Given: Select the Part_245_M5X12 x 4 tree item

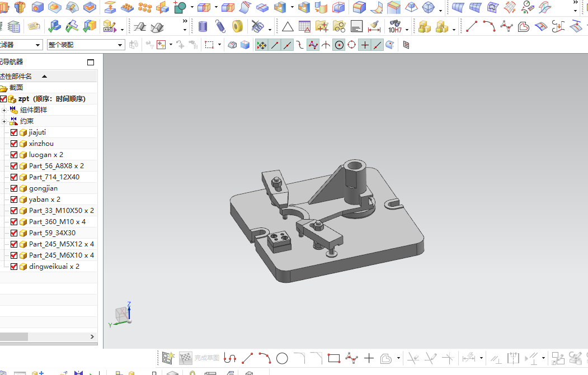Looking at the screenshot, I should [x=61, y=244].
